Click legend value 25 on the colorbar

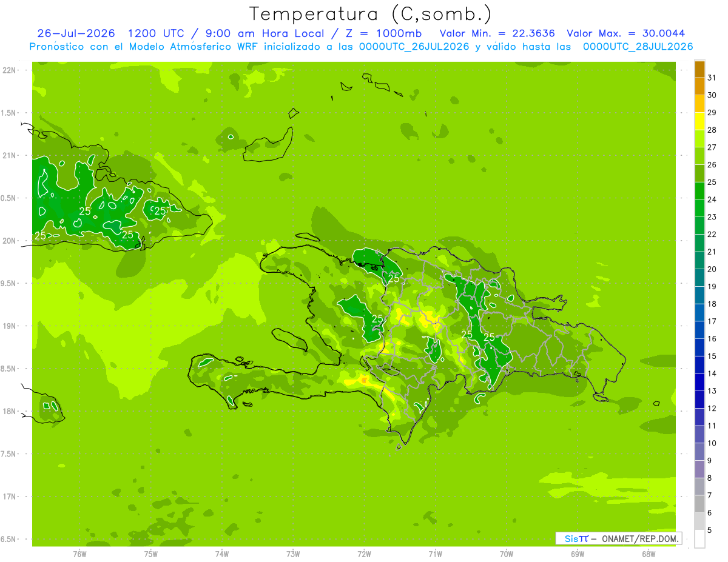(712, 182)
